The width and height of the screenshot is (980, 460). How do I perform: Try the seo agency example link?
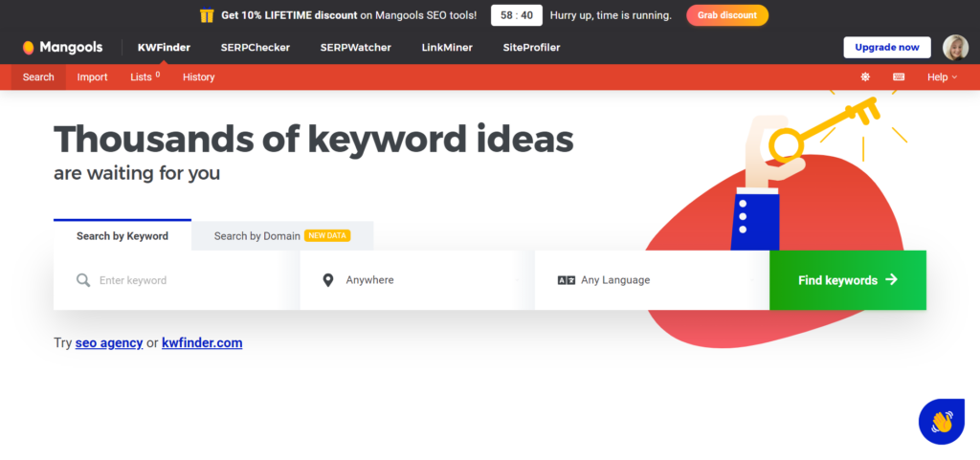click(x=109, y=342)
